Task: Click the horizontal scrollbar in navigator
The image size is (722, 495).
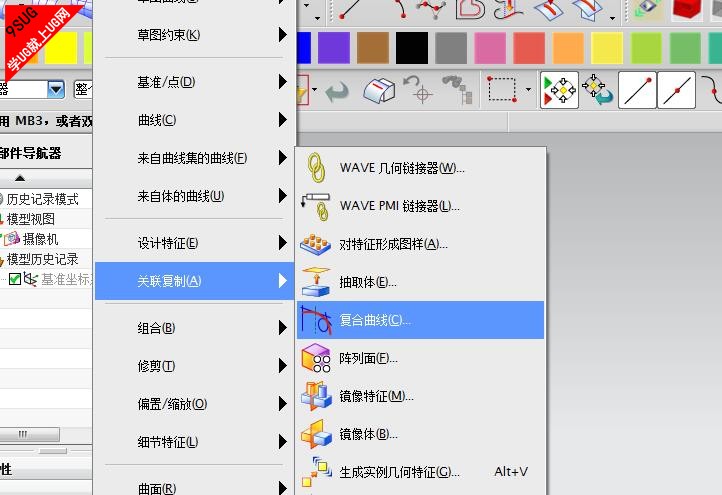Action: (29, 434)
